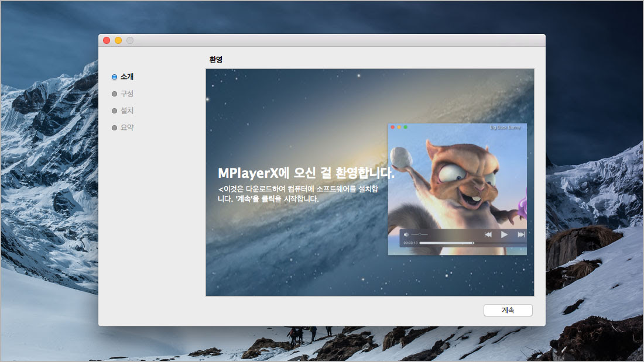Screen dimensions: 644x362
Task: Click the green button in preview window
Action: pos(405,127)
